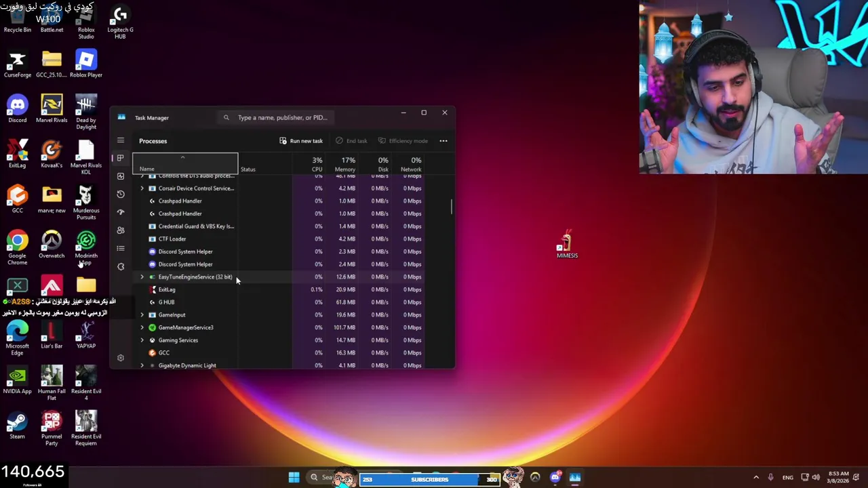Open the Roblox Player desktop shortcut
The image size is (868, 488).
(86, 64)
